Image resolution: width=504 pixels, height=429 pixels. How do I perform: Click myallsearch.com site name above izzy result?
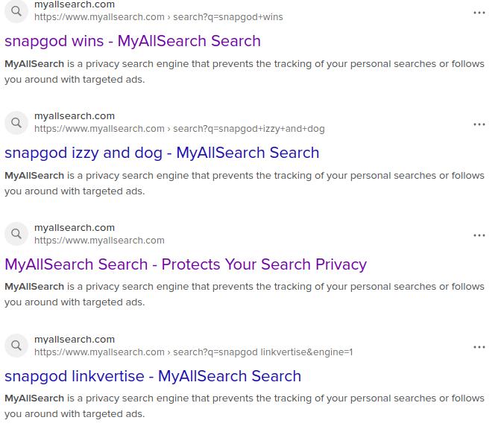[75, 116]
